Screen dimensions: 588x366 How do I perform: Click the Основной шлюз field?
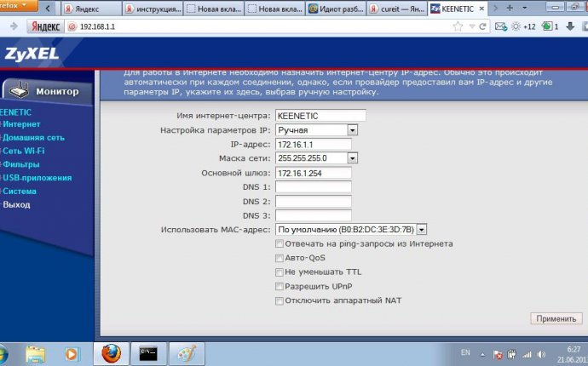(314, 173)
